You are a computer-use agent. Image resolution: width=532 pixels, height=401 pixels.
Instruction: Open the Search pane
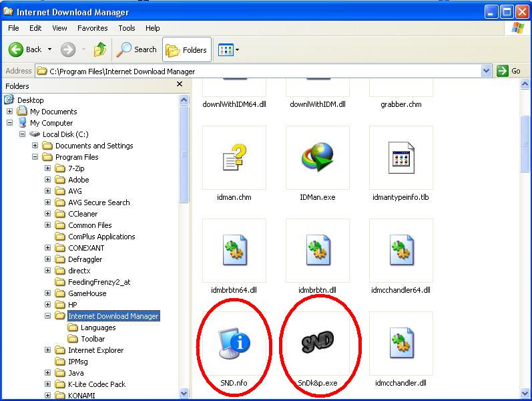point(137,49)
